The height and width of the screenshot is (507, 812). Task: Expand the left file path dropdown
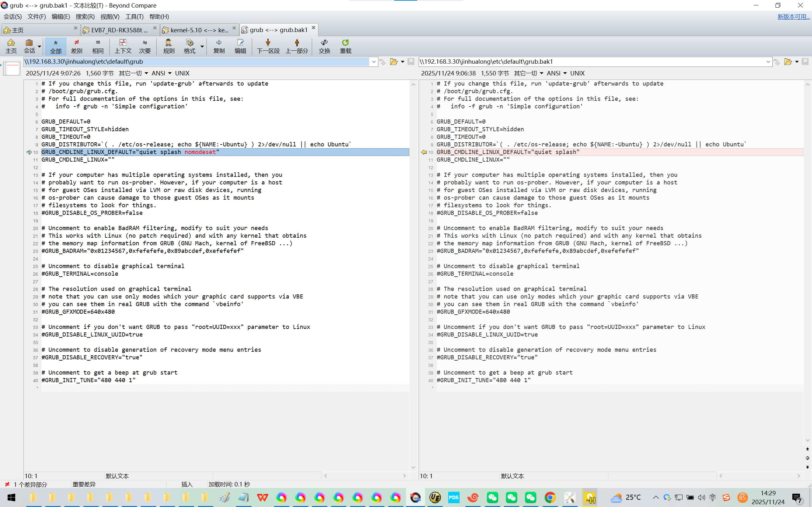(374, 62)
